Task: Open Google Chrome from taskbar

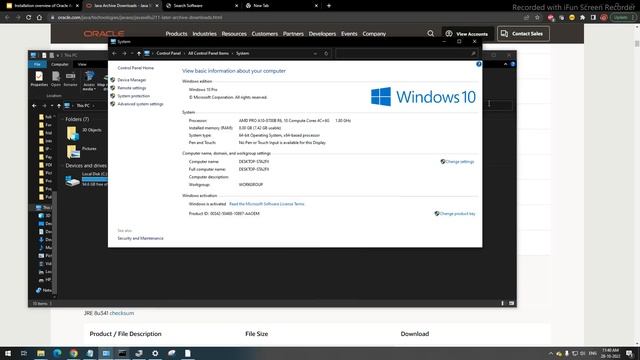Action: tap(73, 353)
